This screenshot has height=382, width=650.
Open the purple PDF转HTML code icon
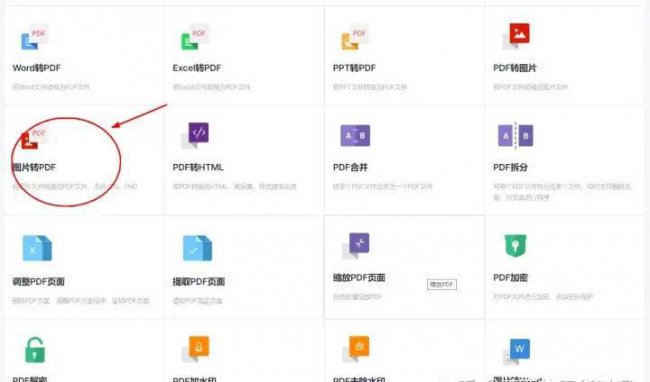pyautogui.click(x=195, y=135)
